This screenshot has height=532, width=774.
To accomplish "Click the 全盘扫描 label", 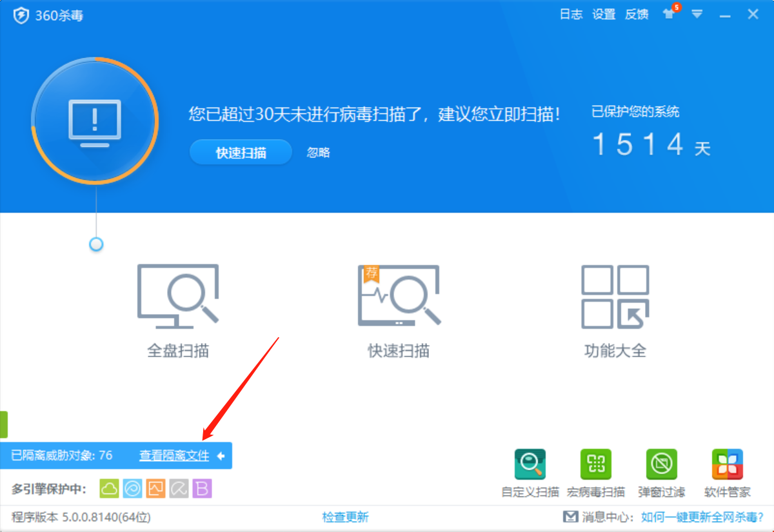I will (x=178, y=351).
